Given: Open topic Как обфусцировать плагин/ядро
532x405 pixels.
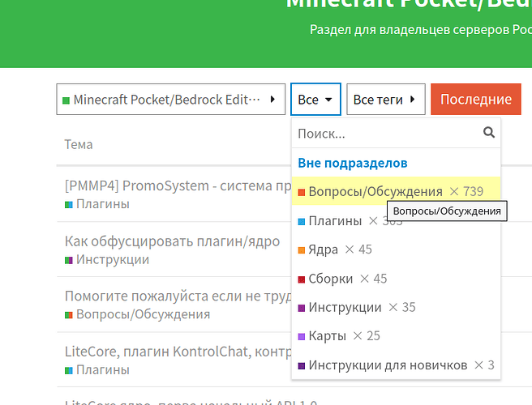Looking at the screenshot, I should coord(173,241).
